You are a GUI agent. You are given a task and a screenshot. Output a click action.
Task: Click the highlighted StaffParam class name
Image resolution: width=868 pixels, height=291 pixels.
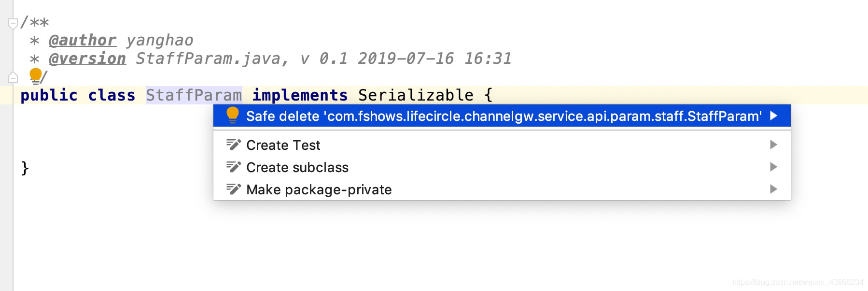(194, 95)
